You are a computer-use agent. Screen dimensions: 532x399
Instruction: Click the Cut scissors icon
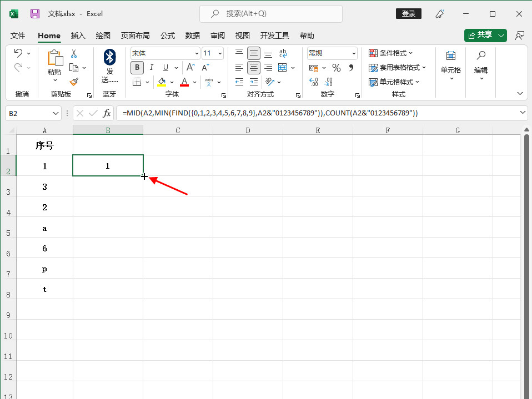[74, 54]
